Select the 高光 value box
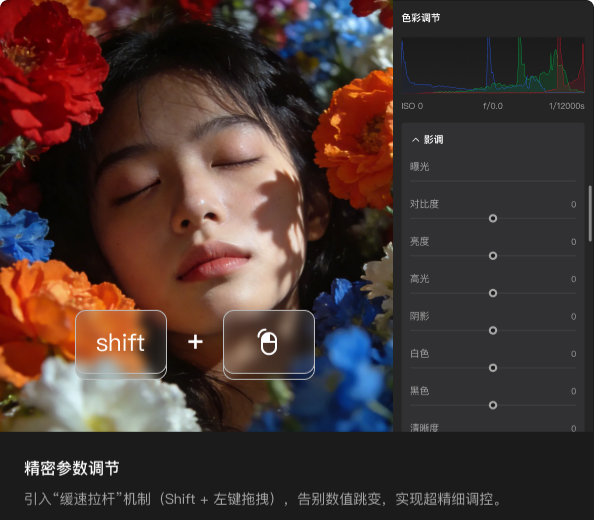Image resolution: width=594 pixels, height=520 pixels. coord(574,279)
